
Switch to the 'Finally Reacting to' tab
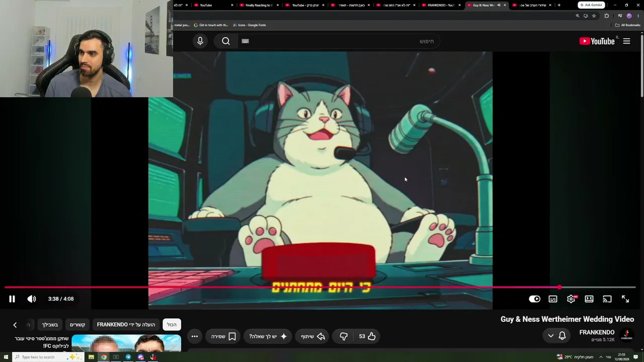(x=259, y=5)
